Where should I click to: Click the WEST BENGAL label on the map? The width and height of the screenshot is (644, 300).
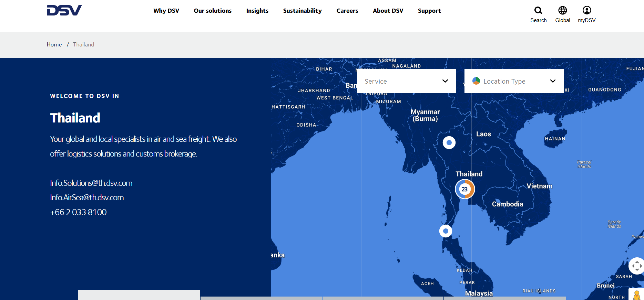tap(335, 98)
